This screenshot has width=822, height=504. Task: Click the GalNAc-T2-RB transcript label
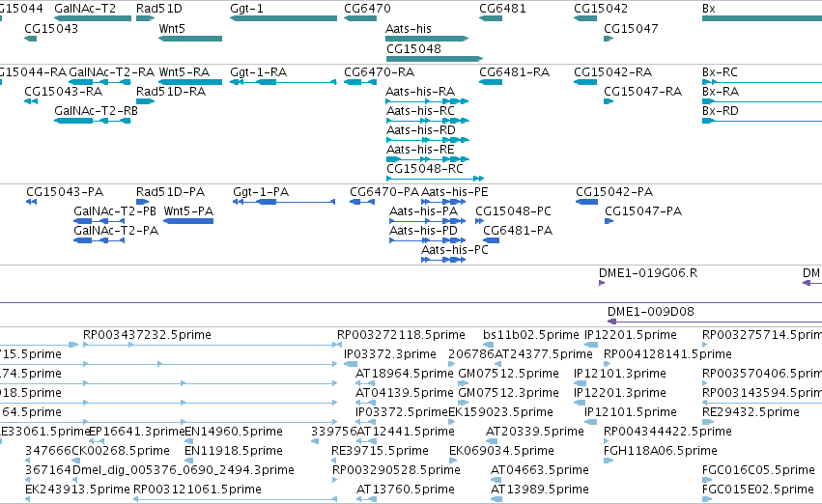tap(96, 110)
